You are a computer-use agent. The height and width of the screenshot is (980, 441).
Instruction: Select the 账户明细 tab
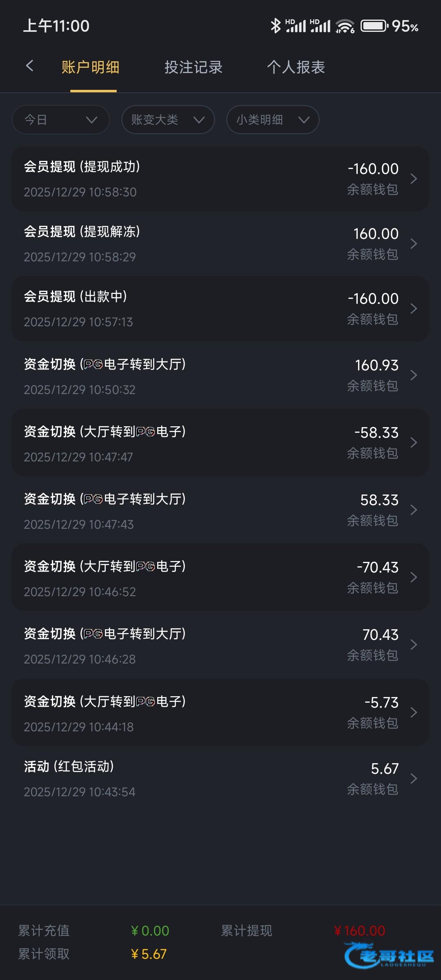coord(90,67)
